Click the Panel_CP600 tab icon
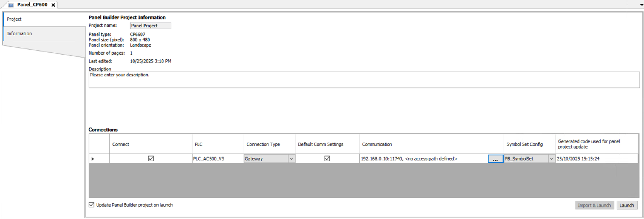The image size is (644, 219). (11, 5)
